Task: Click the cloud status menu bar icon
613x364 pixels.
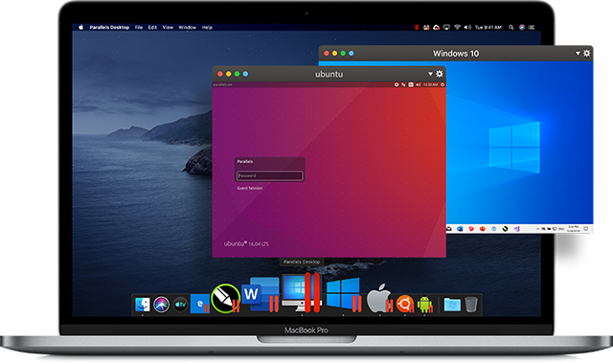Action: pos(437,28)
